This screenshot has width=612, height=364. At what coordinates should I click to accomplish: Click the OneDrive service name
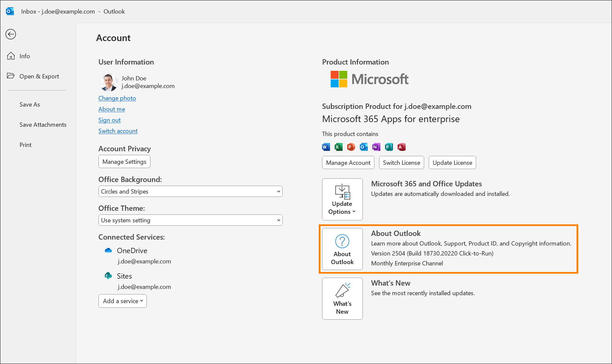132,250
